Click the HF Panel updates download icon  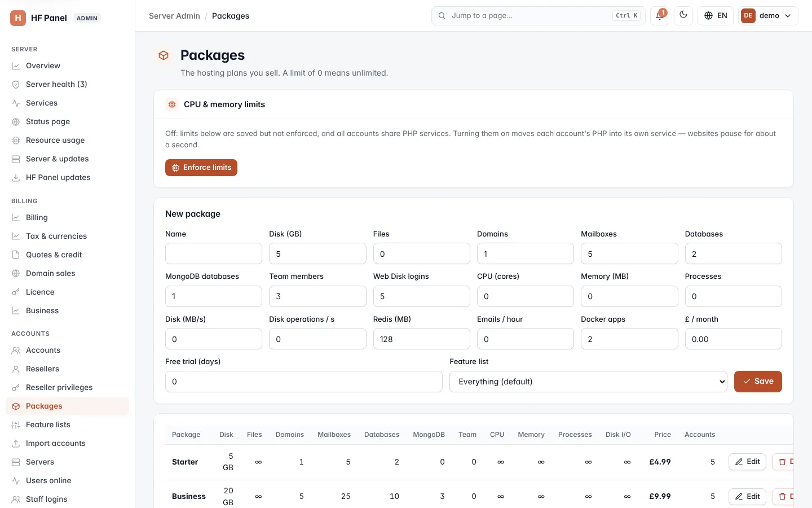tap(16, 178)
